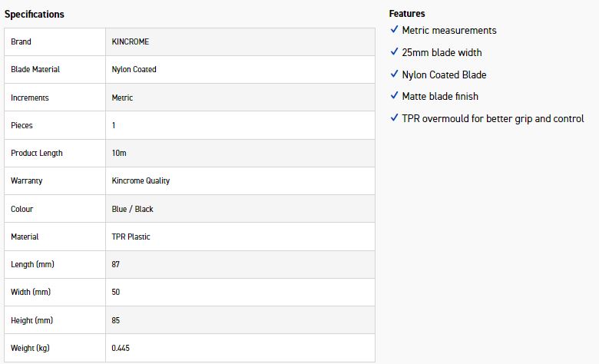Screen dimensions: 599x364
Task: Click the checkmark beside Matte blade finish
Action: 394,96
